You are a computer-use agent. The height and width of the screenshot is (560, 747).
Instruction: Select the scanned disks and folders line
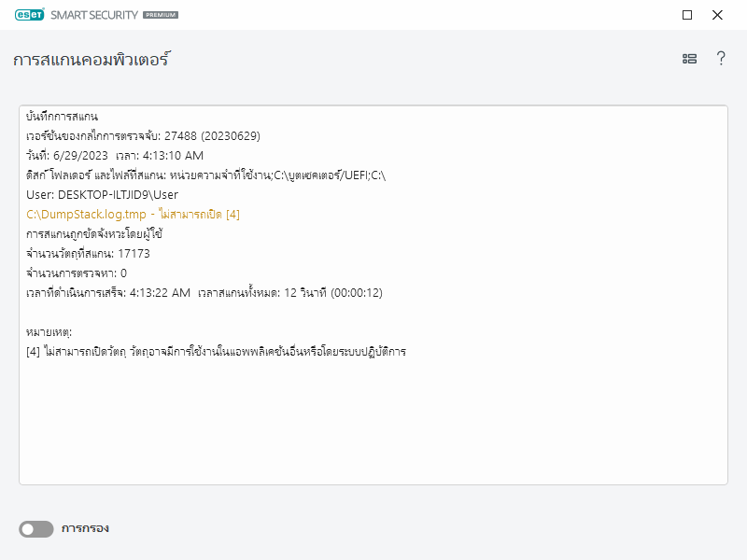pos(206,175)
